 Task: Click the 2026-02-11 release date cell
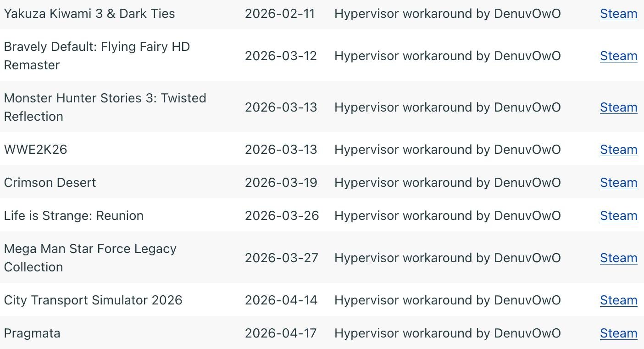280,14
